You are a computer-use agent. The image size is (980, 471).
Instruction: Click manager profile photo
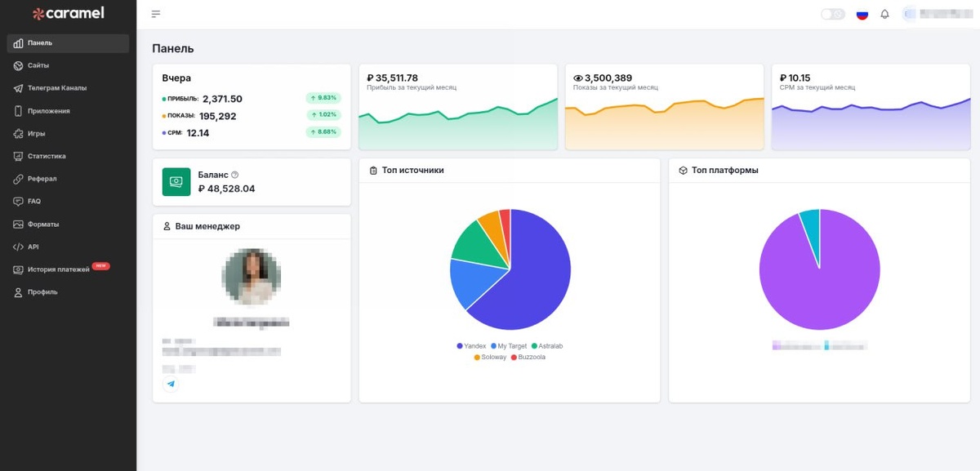(252, 277)
